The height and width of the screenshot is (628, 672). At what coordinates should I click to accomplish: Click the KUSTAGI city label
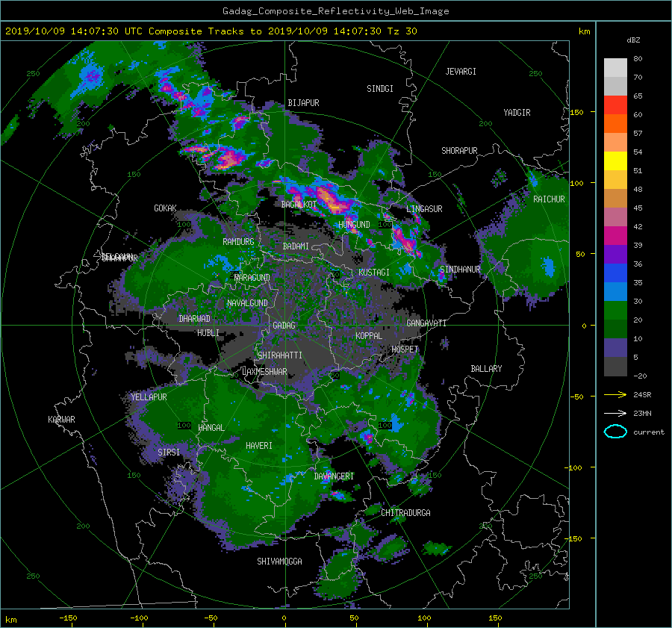click(x=374, y=273)
